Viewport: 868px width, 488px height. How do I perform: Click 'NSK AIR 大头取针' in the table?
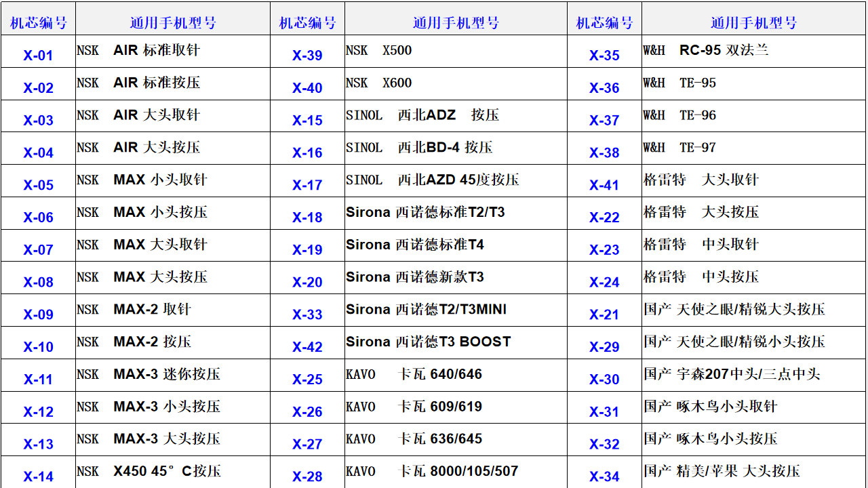[x=173, y=116]
